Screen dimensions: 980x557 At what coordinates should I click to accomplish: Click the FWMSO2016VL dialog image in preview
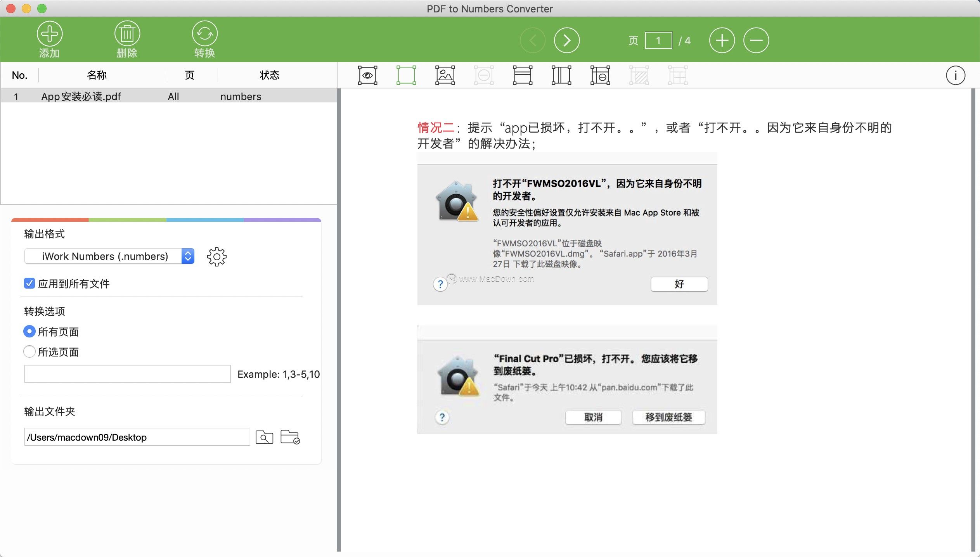click(x=567, y=228)
